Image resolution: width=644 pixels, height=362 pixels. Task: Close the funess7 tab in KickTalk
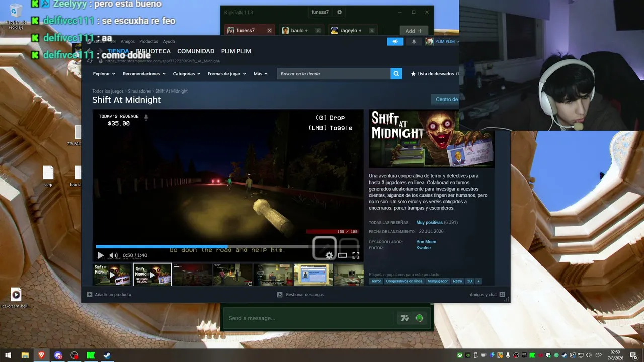point(269,31)
